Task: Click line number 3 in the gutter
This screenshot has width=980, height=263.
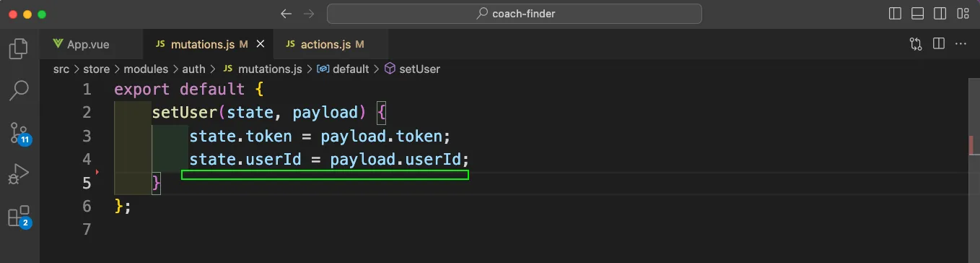Action: (x=87, y=136)
